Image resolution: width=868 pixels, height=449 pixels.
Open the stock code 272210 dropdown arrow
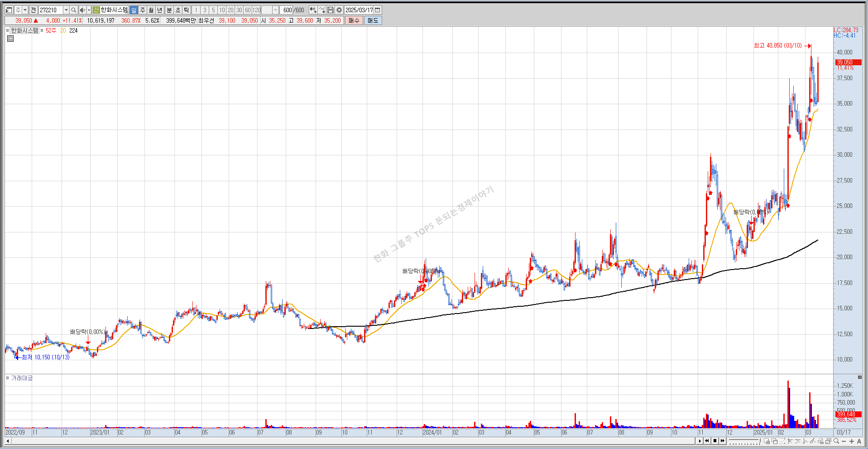66,10
